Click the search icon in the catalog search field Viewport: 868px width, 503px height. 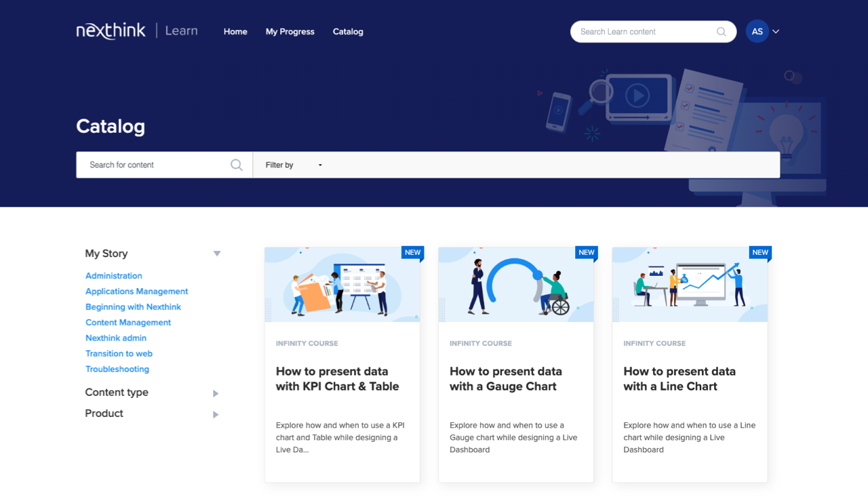pyautogui.click(x=236, y=165)
